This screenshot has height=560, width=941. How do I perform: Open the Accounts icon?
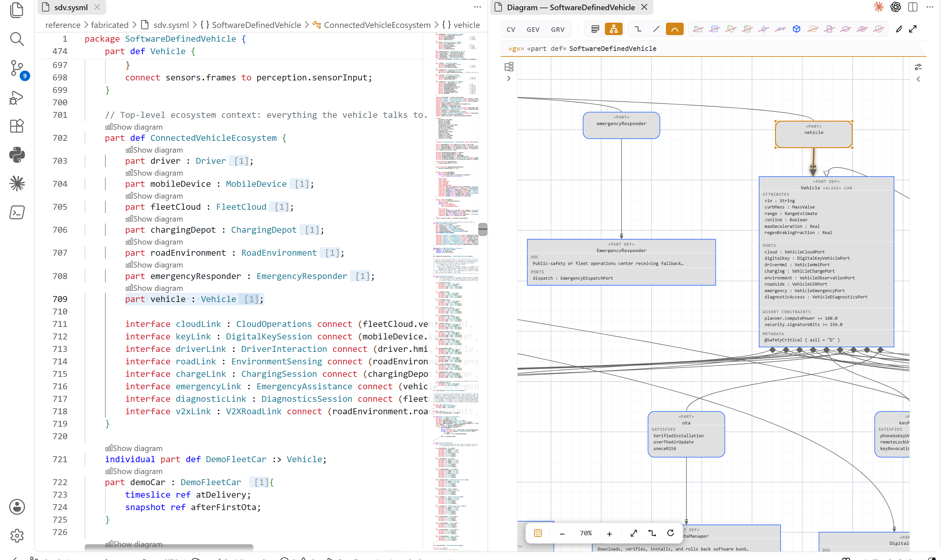17,507
